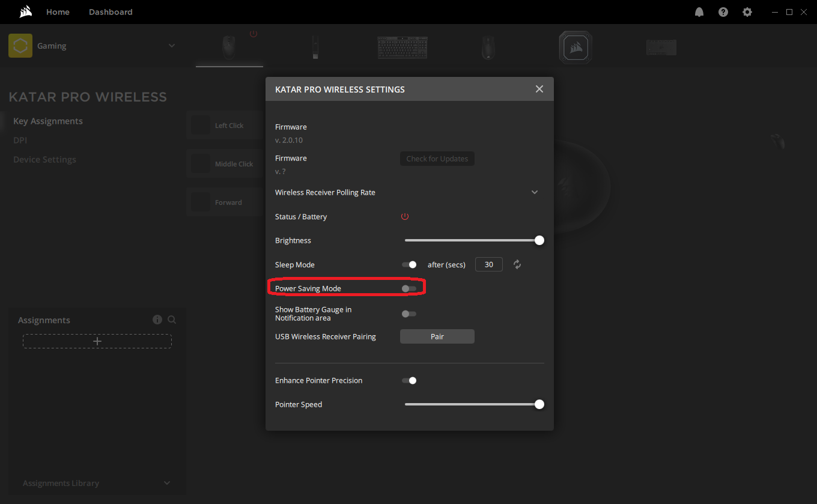This screenshot has width=817, height=504.
Task: Open the help question mark icon
Action: coord(723,11)
